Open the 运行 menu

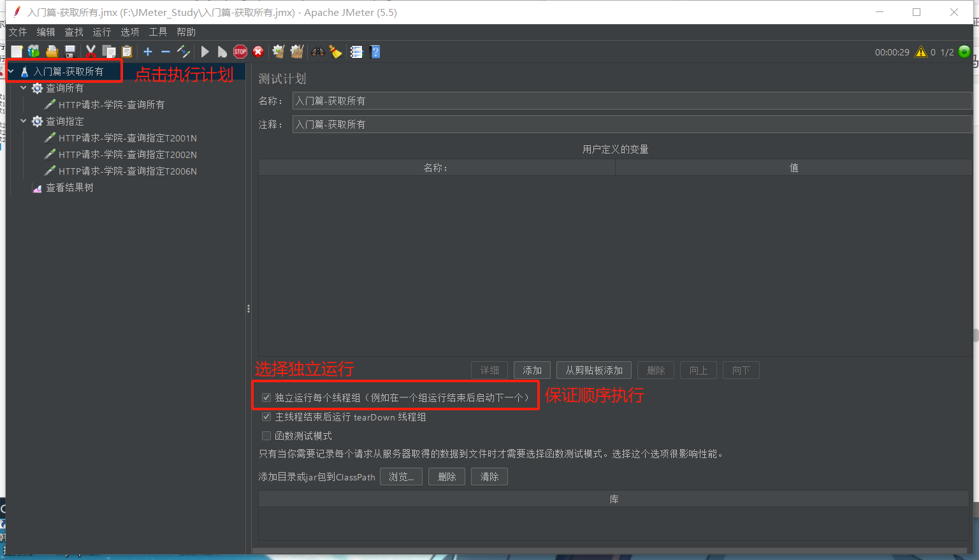(102, 32)
